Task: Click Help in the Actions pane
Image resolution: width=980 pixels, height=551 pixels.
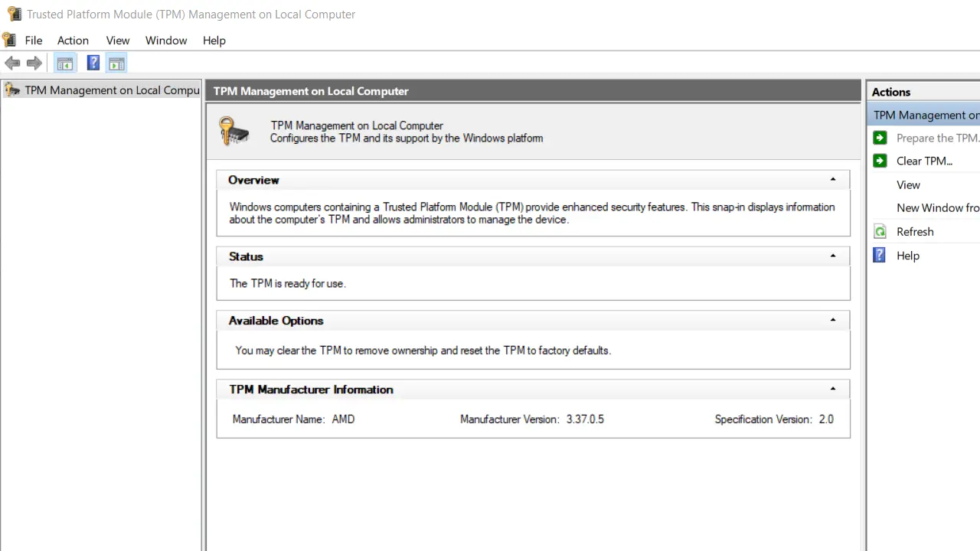Action: point(908,256)
